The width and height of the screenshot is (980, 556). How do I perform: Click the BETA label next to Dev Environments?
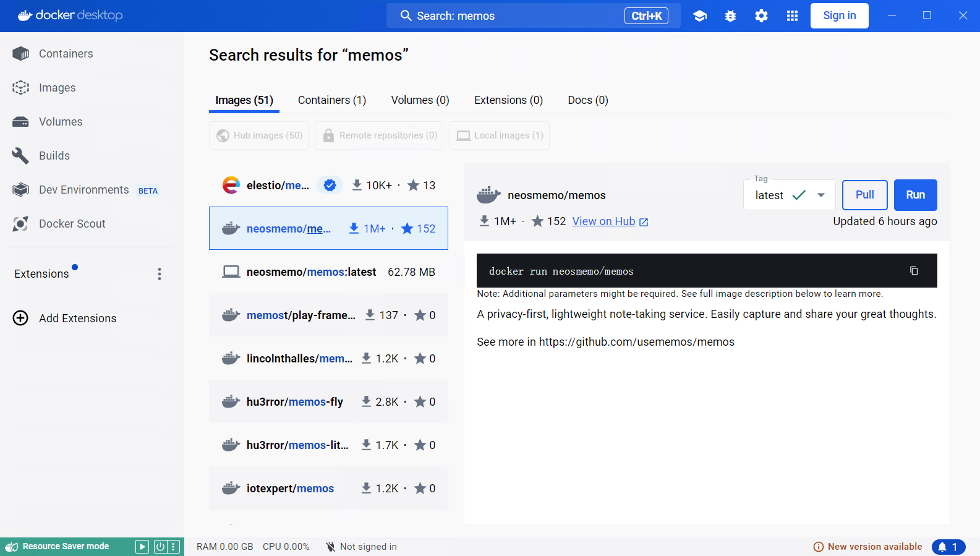[148, 190]
